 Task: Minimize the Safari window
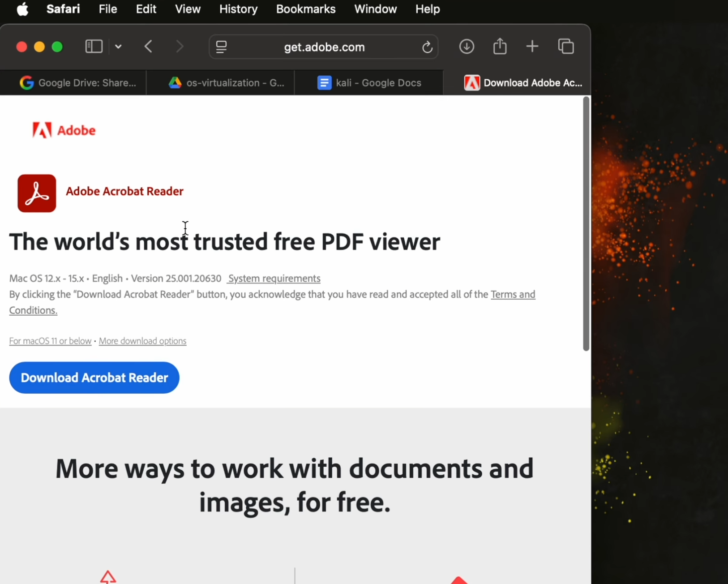pyautogui.click(x=39, y=47)
